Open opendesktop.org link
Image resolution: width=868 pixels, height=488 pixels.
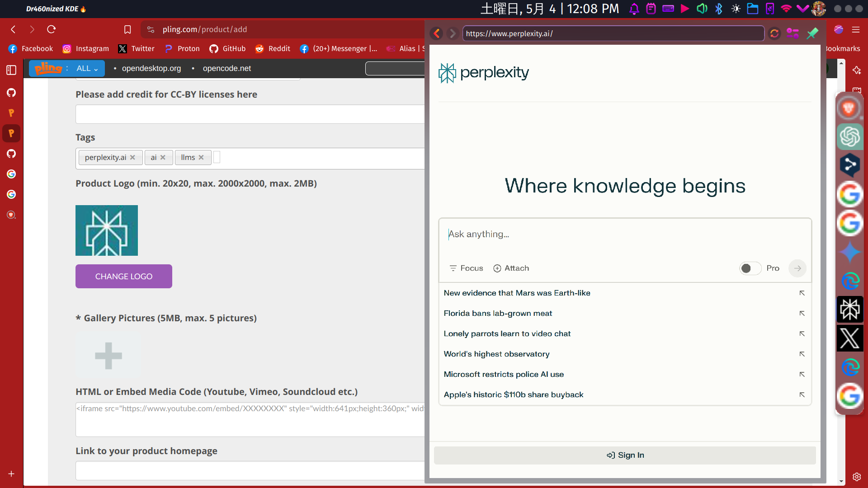point(151,68)
